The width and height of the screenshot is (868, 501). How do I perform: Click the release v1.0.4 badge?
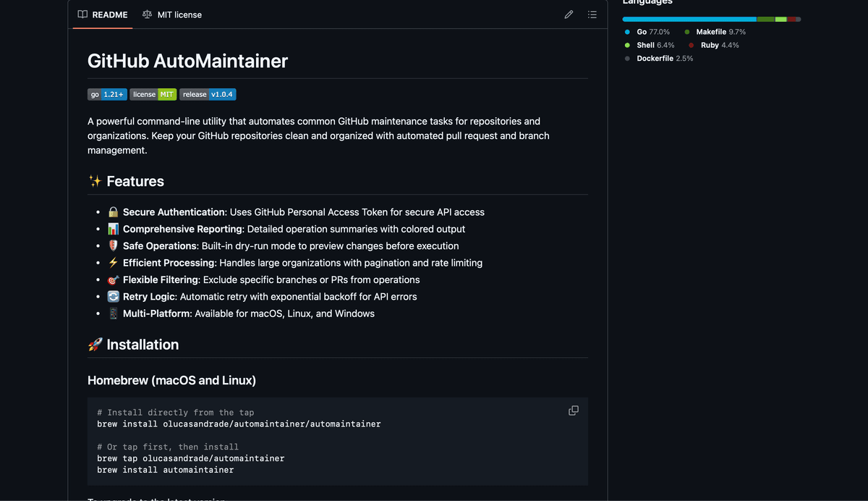208,93
